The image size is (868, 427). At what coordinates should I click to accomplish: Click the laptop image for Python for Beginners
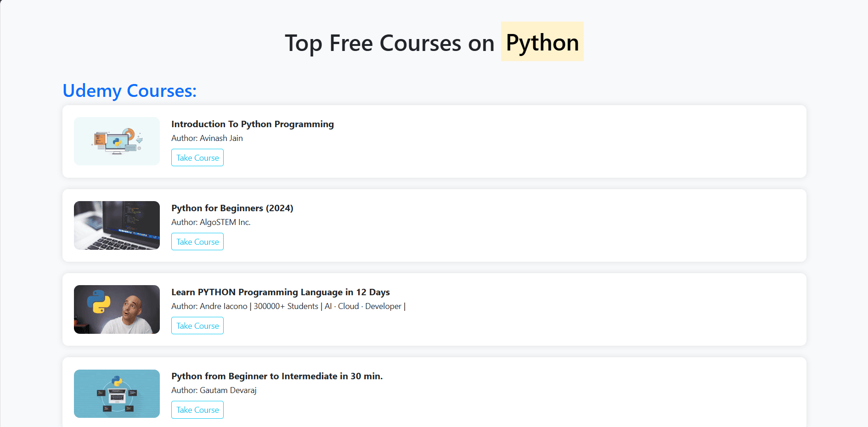point(116,225)
